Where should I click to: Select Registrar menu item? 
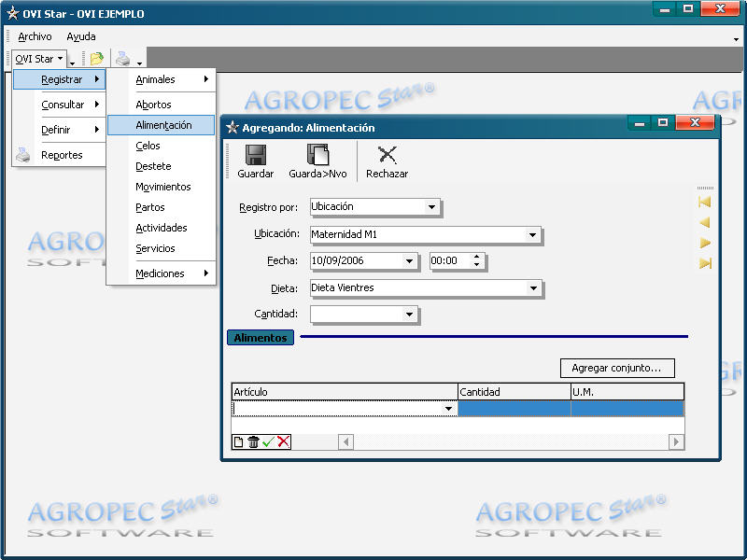pos(59,79)
